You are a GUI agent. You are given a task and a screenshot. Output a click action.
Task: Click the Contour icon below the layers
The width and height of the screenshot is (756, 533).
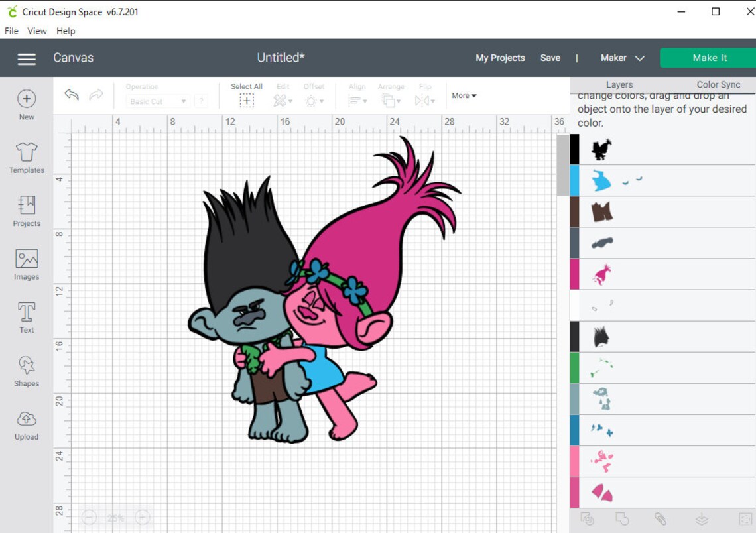tap(745, 519)
